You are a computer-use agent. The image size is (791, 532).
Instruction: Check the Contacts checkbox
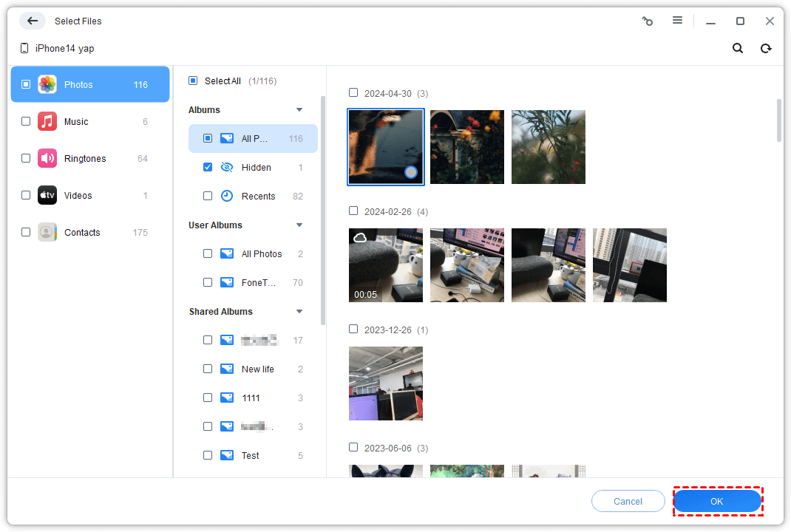pos(26,232)
